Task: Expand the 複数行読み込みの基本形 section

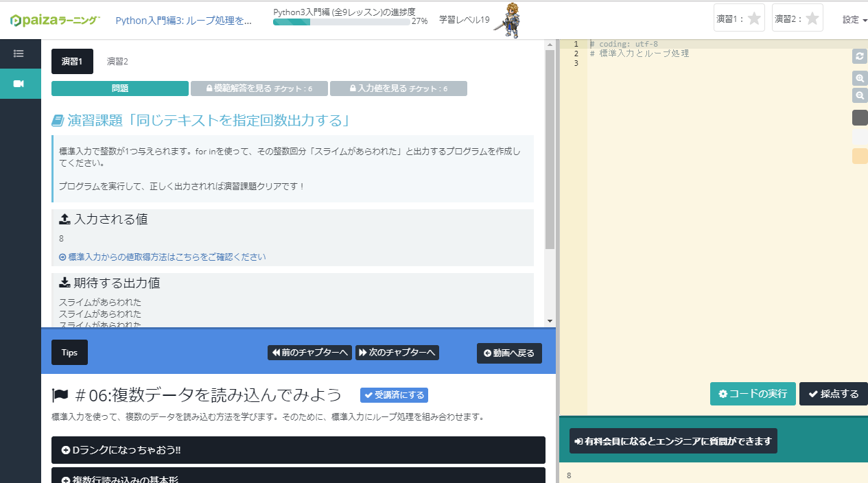Action: tap(298, 476)
